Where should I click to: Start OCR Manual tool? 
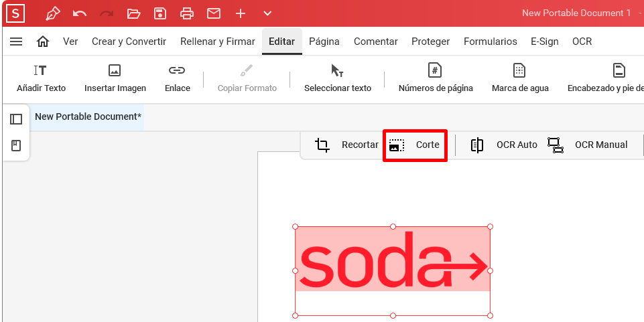coord(588,145)
